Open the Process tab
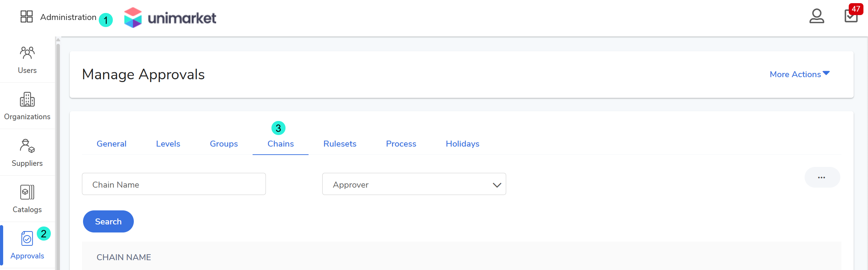Image resolution: width=868 pixels, height=270 pixels. tap(401, 144)
